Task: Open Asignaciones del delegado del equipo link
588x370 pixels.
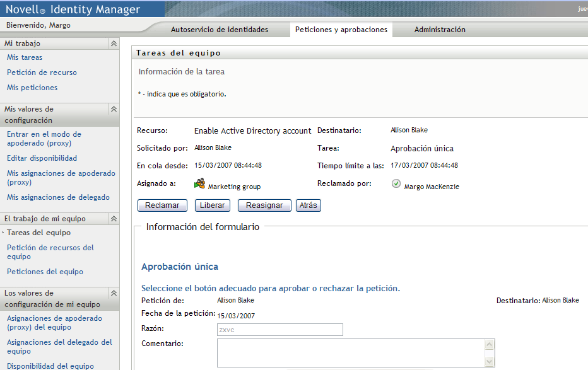Action: click(59, 347)
